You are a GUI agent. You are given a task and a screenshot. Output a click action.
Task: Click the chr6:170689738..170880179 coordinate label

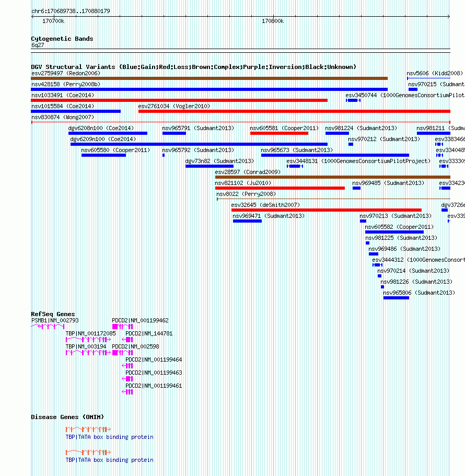(x=71, y=11)
